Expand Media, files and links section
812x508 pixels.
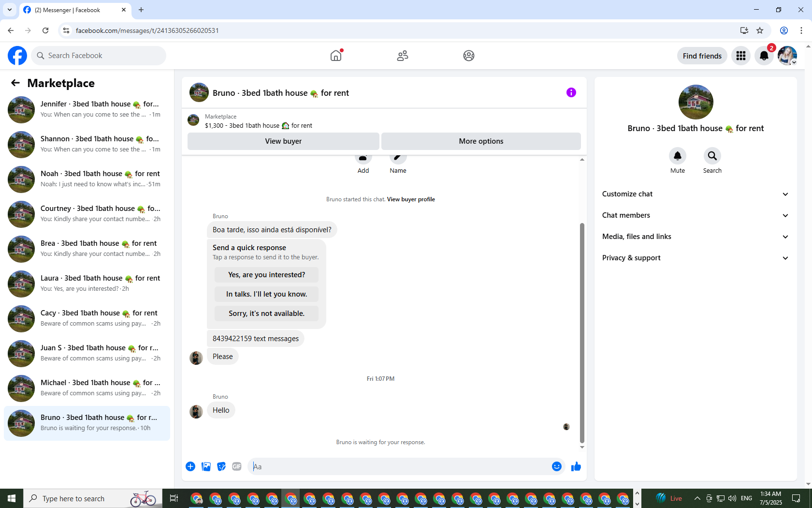pos(696,237)
